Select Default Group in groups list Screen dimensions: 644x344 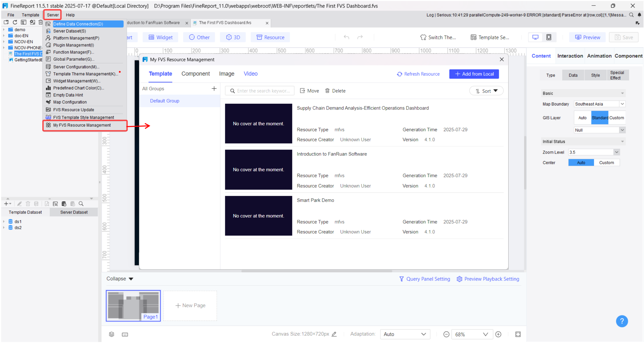point(180,101)
